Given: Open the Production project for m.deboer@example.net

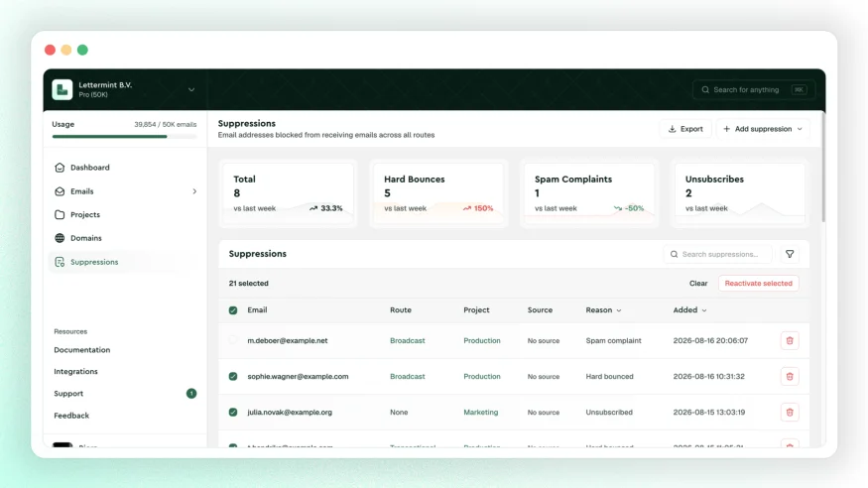Looking at the screenshot, I should [x=481, y=341].
